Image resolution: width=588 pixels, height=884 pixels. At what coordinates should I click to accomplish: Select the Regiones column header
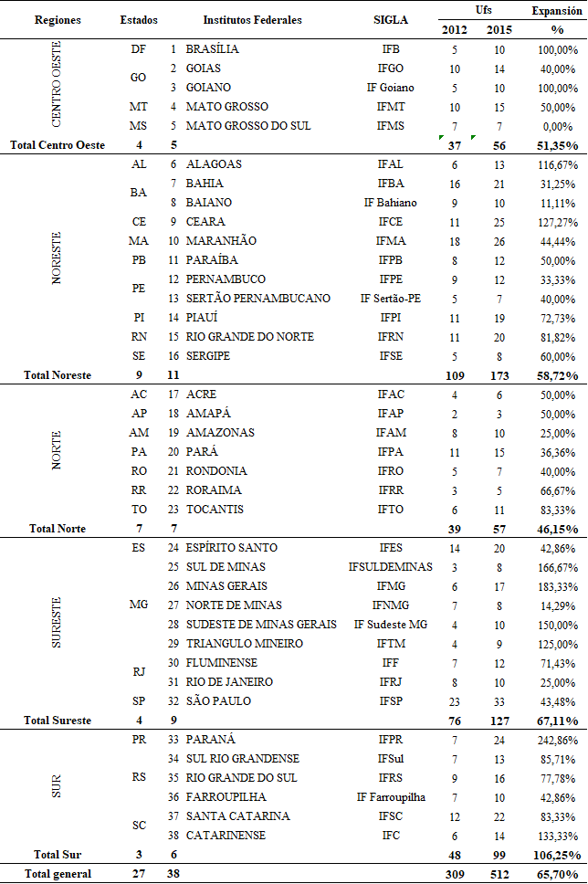click(58, 20)
